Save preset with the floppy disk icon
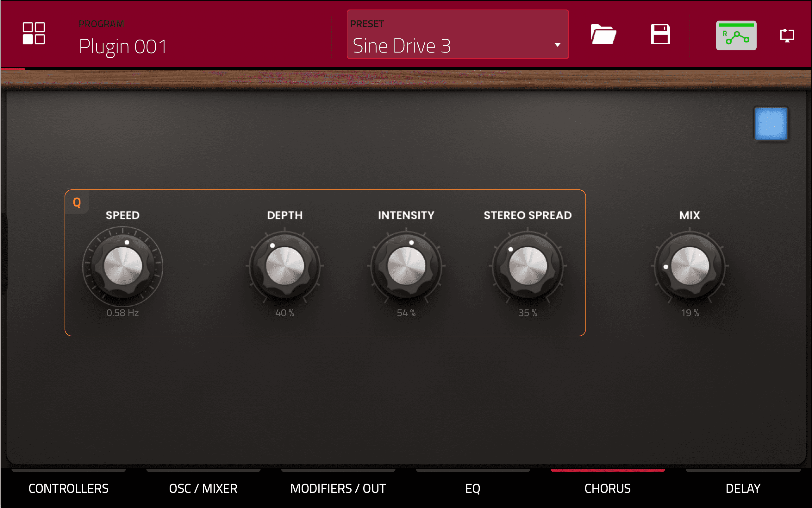 pyautogui.click(x=660, y=34)
